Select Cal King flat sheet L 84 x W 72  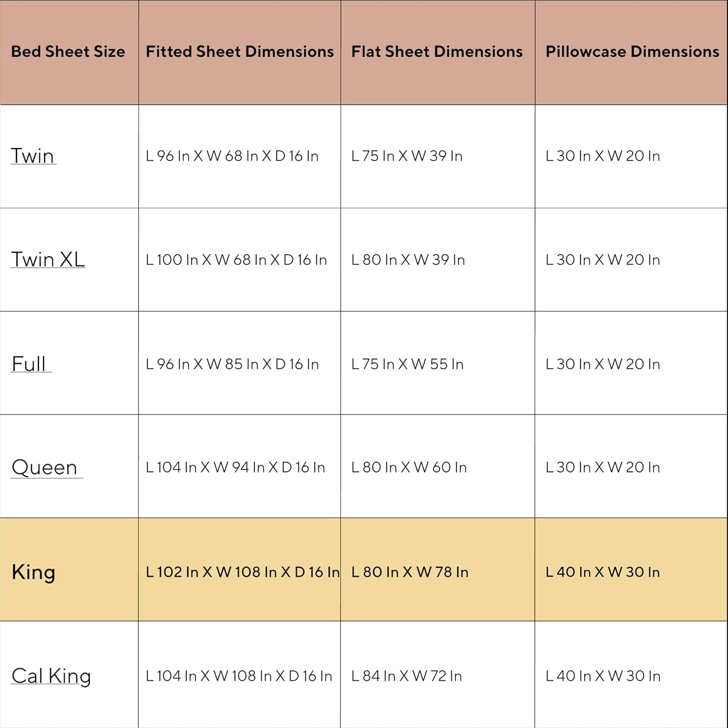pos(406,676)
